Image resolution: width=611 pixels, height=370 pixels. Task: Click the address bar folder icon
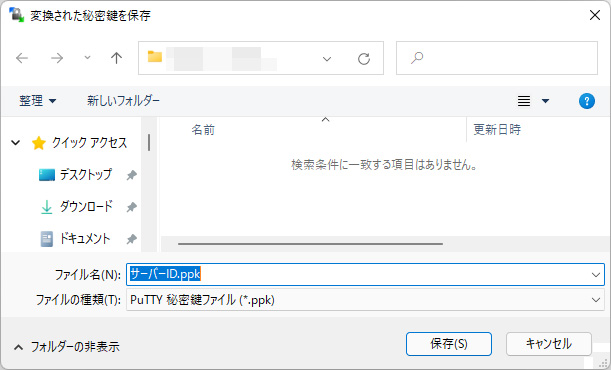pyautogui.click(x=155, y=57)
